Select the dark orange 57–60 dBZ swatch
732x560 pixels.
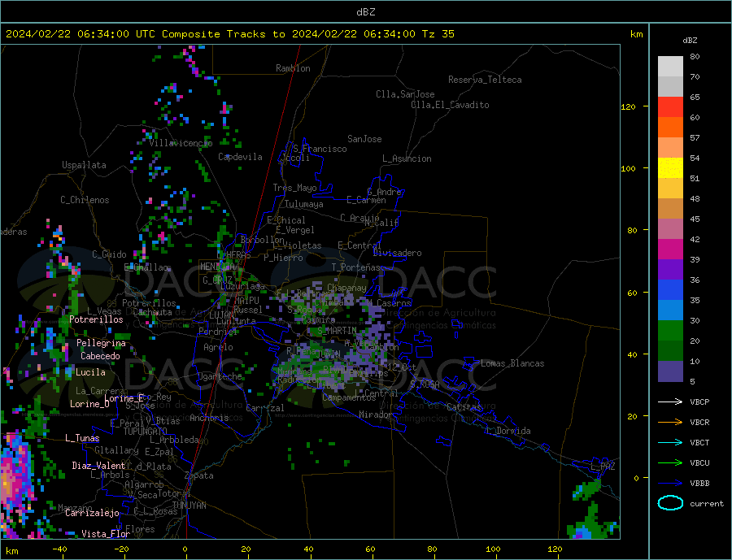(670, 128)
